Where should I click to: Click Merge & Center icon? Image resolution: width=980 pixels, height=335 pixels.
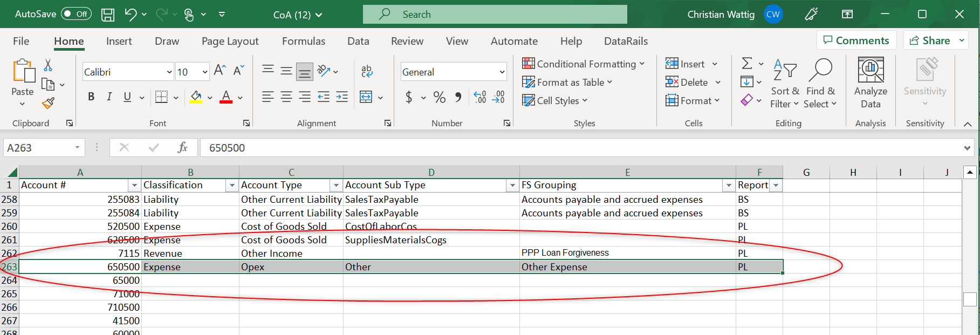[x=366, y=97]
